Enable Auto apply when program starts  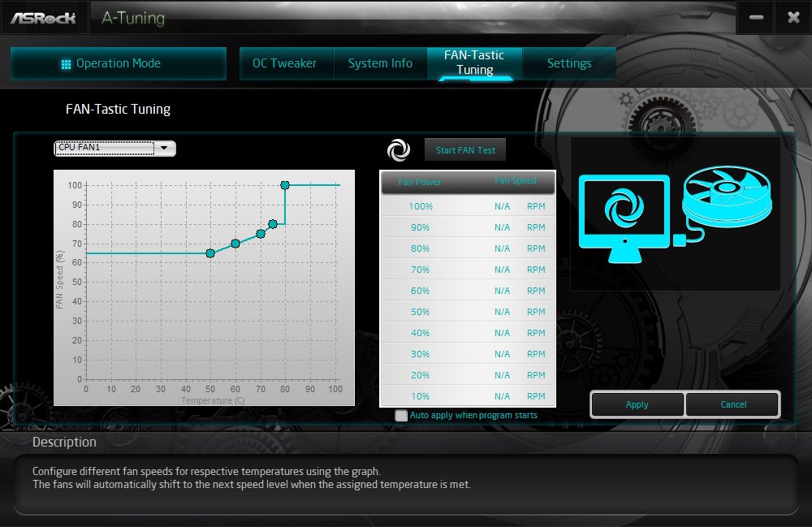(x=401, y=415)
